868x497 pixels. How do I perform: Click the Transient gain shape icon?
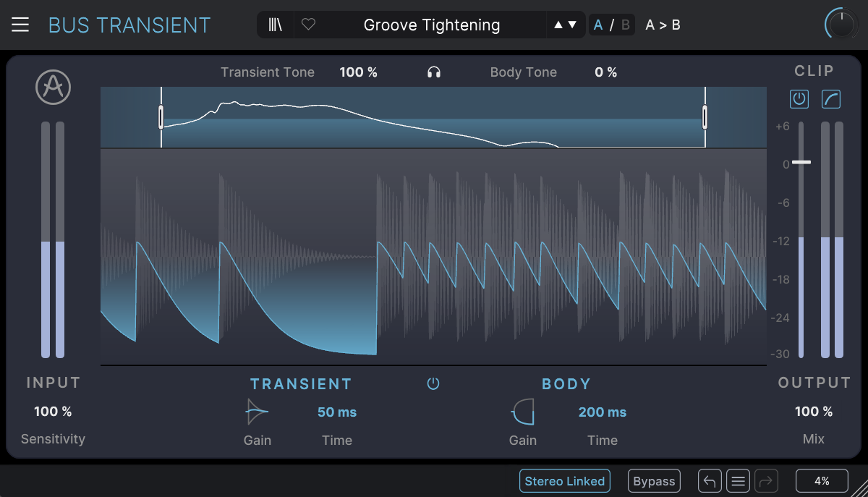tap(257, 412)
